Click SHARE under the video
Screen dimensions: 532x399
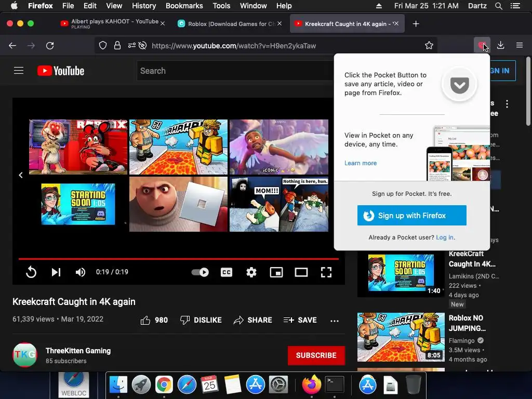253,320
